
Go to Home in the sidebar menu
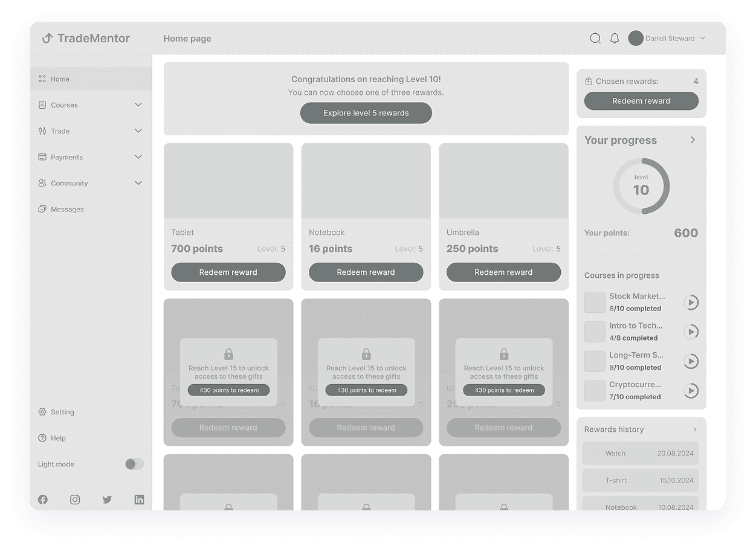tap(60, 79)
